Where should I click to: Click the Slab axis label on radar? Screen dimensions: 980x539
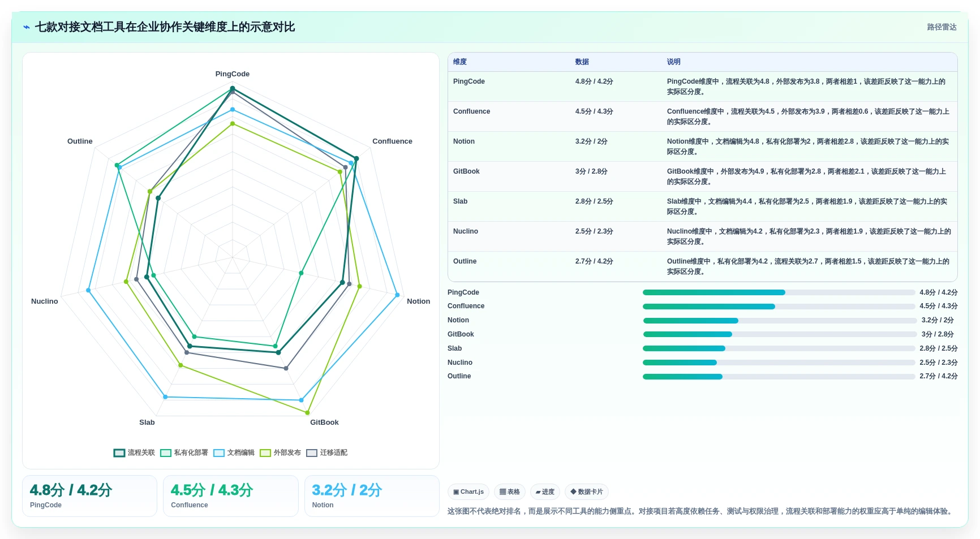pos(147,422)
